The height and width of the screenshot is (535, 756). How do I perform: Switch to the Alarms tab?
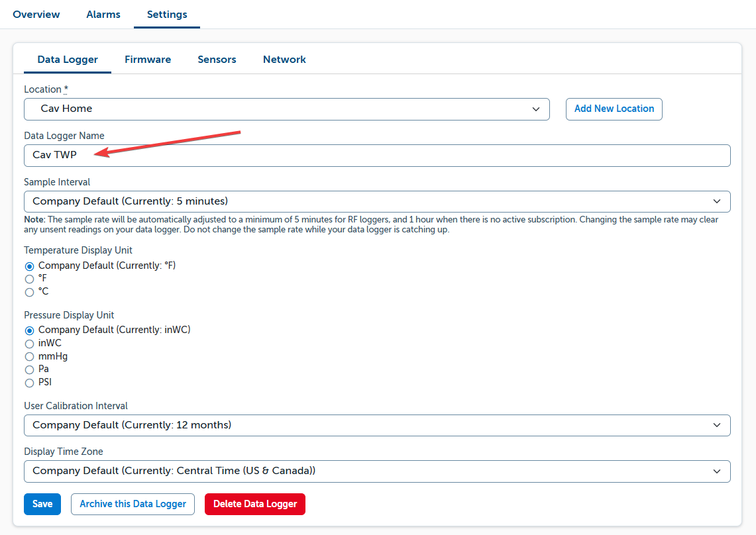[x=103, y=14]
